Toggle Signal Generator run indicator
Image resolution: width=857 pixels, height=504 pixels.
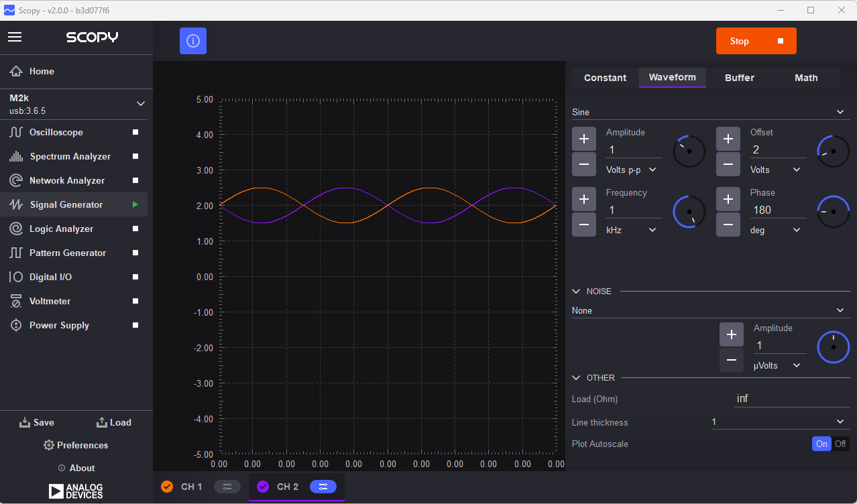click(x=135, y=204)
